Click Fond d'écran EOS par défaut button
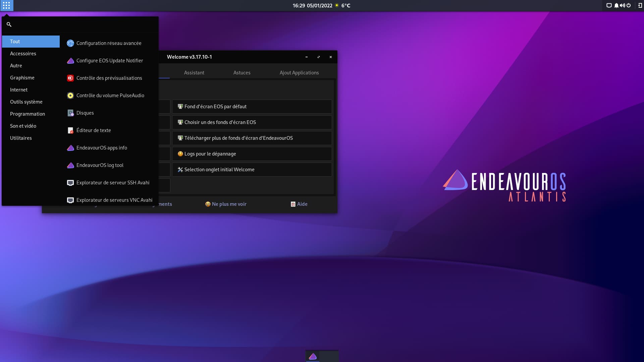The width and height of the screenshot is (644, 362). tap(252, 107)
